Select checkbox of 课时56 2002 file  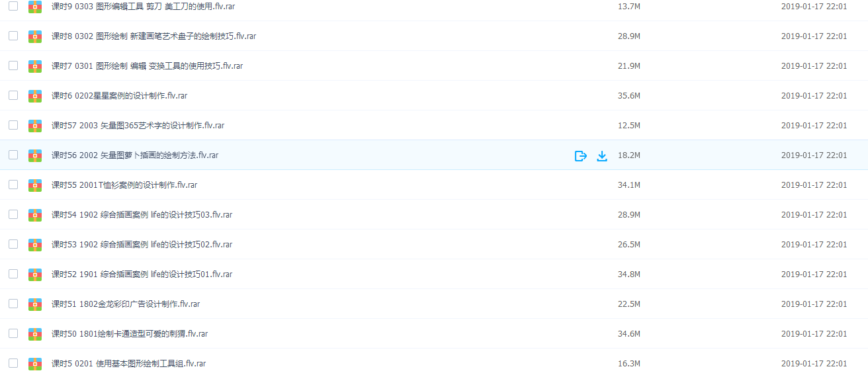click(13, 155)
